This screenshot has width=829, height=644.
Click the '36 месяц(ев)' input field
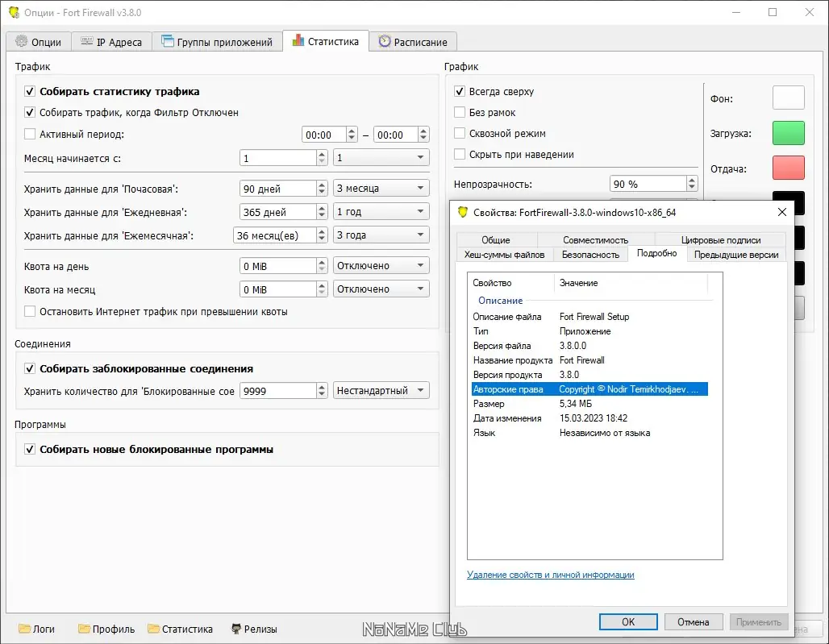pos(275,235)
